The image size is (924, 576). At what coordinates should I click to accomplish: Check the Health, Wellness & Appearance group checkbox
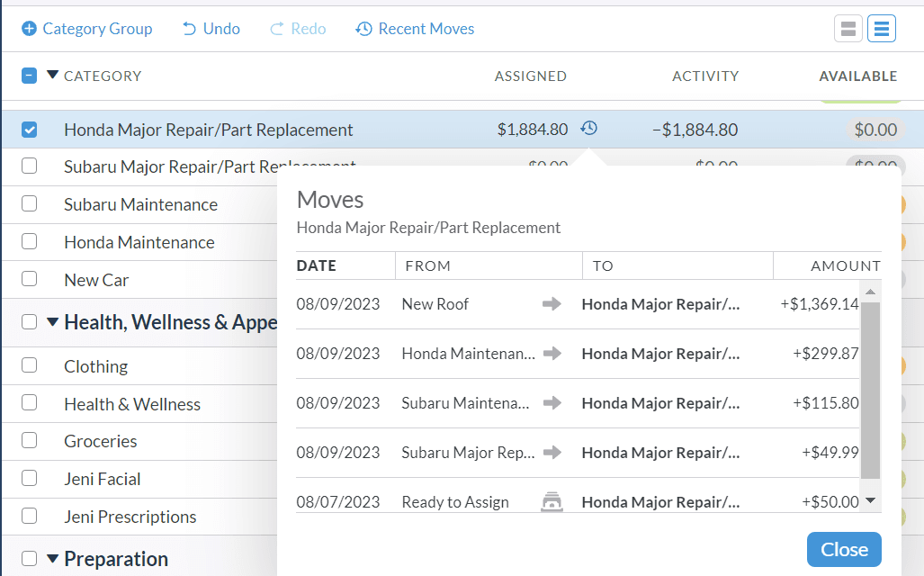point(29,322)
